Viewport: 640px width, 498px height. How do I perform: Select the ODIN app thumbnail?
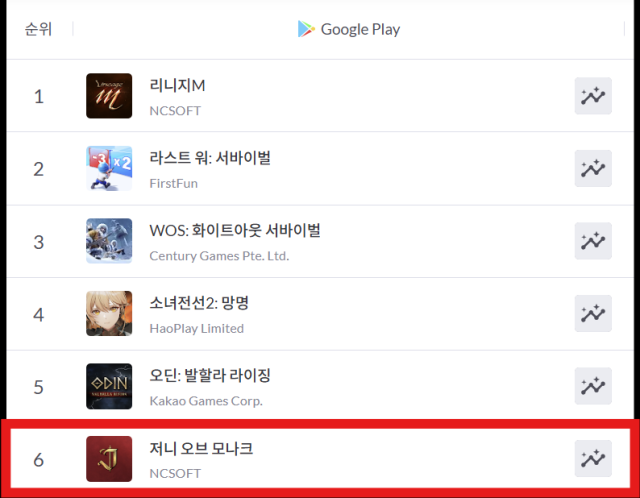[109, 386]
